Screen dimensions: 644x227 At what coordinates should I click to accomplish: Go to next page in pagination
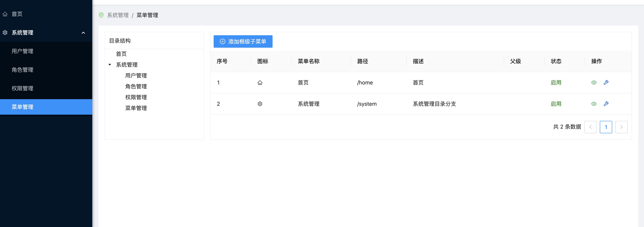tap(622, 127)
